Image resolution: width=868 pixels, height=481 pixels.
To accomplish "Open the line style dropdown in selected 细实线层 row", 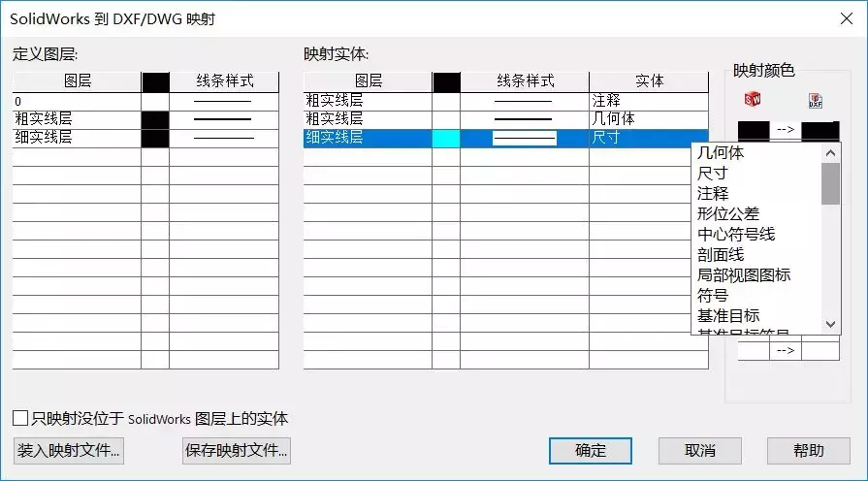I will (x=525, y=139).
